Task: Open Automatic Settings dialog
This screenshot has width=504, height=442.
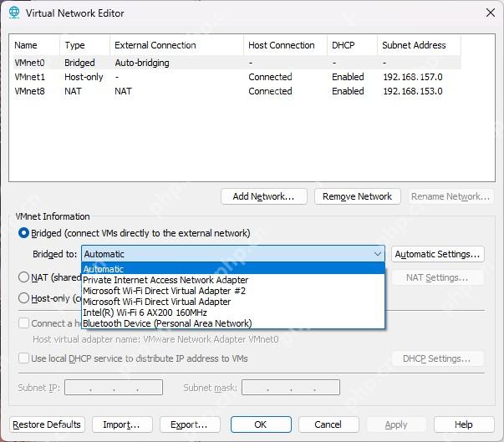Action: pos(437,254)
